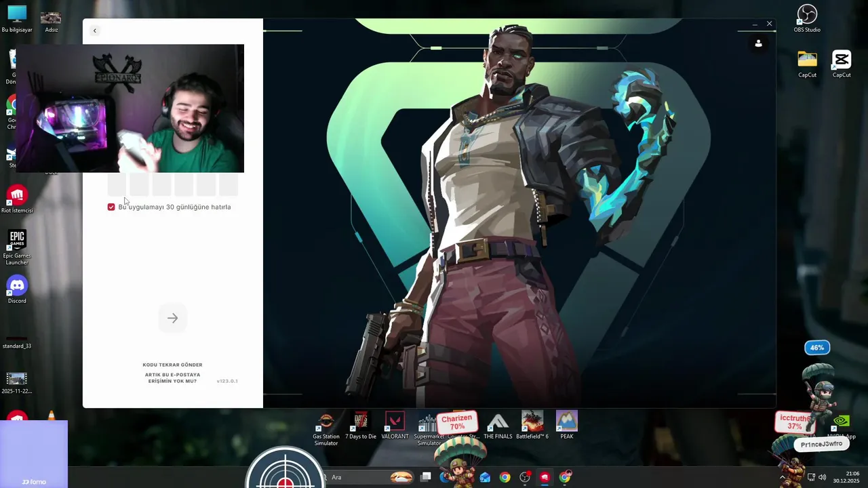Select the VALORANT desktop shortcut

pyautogui.click(x=395, y=426)
